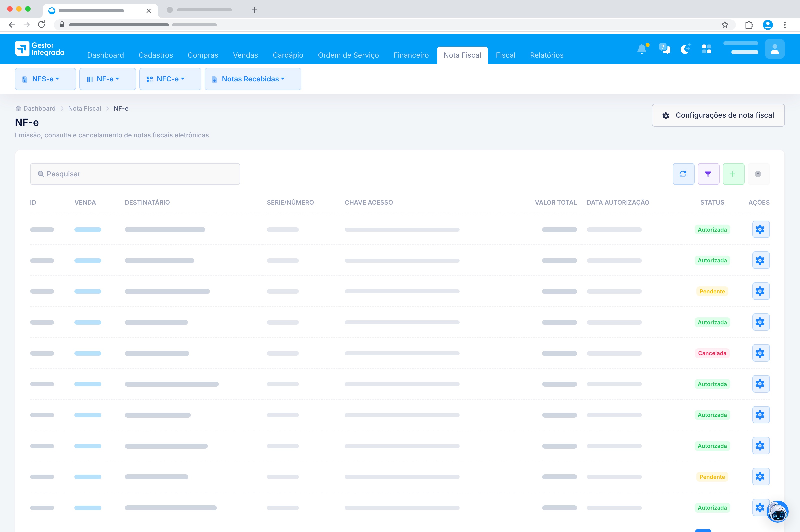
Task: Click Configurações de nota fiscal button
Action: [x=718, y=115]
